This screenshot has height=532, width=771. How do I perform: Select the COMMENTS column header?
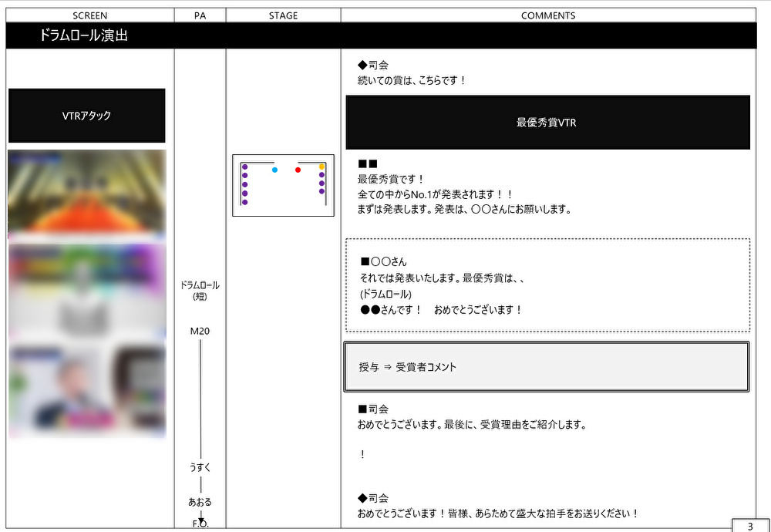pyautogui.click(x=547, y=15)
